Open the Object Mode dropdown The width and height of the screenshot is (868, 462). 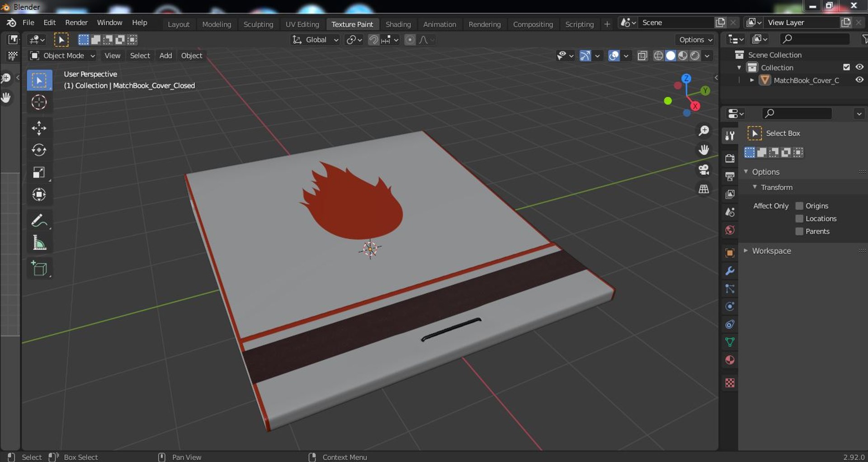(63, 56)
